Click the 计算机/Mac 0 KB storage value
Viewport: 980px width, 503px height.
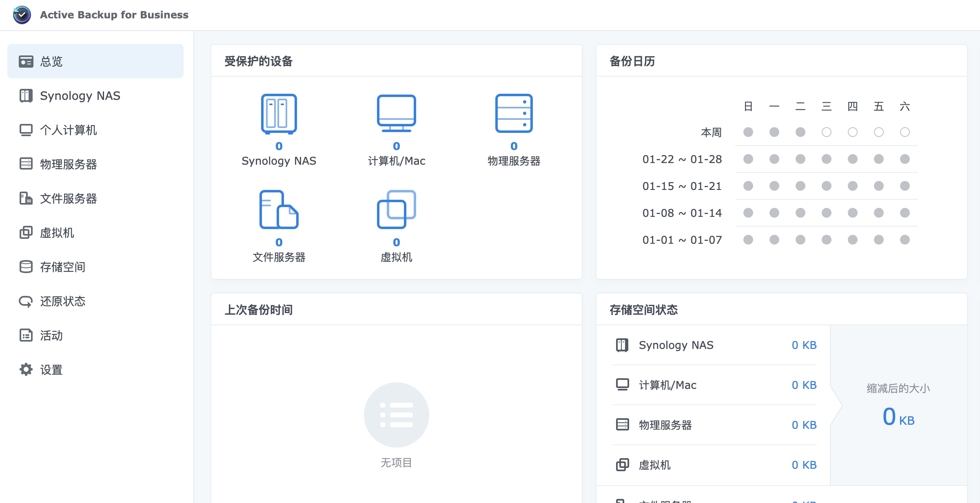804,385
